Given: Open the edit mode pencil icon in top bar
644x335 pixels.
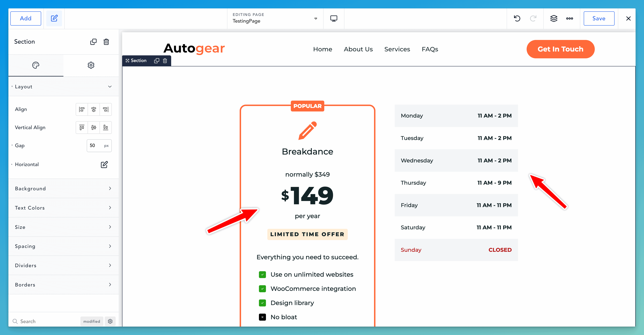Looking at the screenshot, I should pos(54,18).
